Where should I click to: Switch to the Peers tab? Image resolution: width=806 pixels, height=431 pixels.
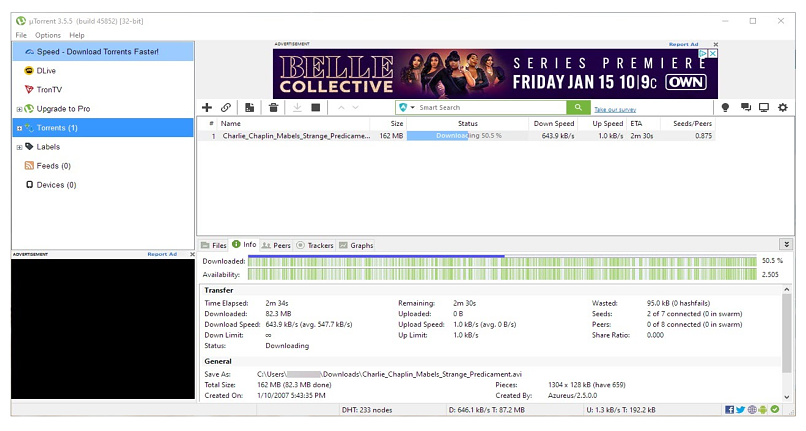tap(277, 245)
